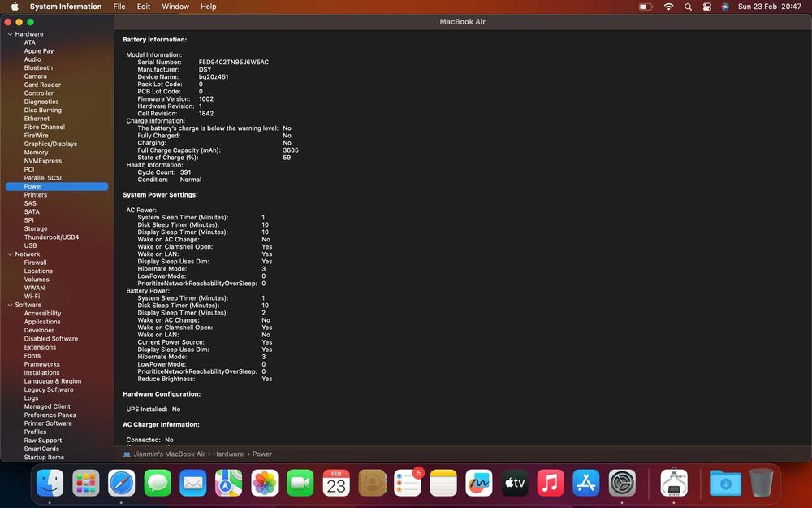Open Photos app in the Dock
Viewport: 812px width, 508px height.
[265, 483]
